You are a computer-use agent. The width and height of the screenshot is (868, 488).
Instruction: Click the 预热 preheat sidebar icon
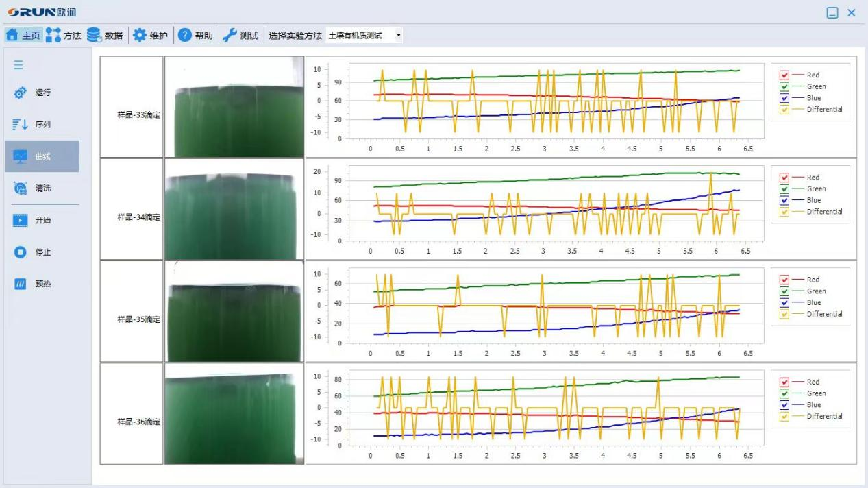[21, 284]
